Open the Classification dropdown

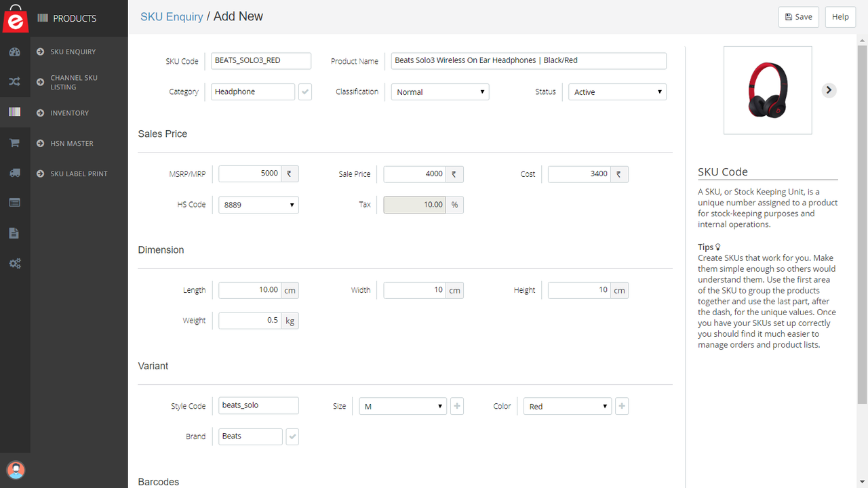point(440,91)
